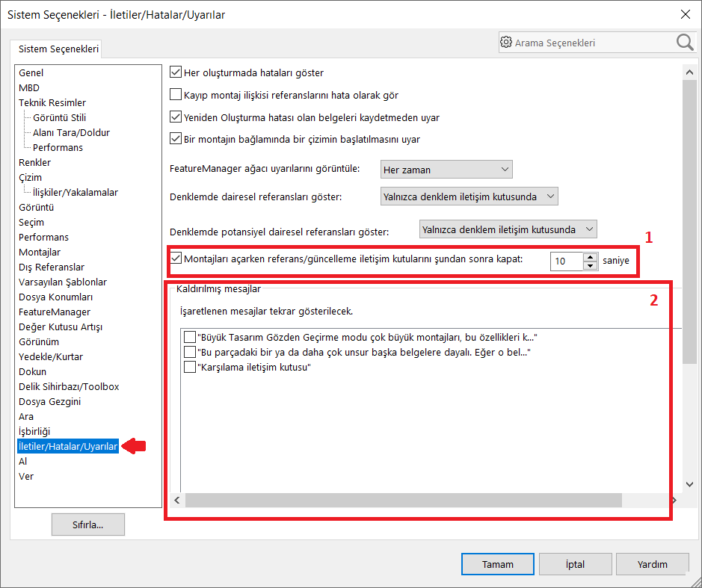Toggle 'Bir montajın bağlamında' warning checkbox
Screen dimensions: 702x588
(x=176, y=139)
